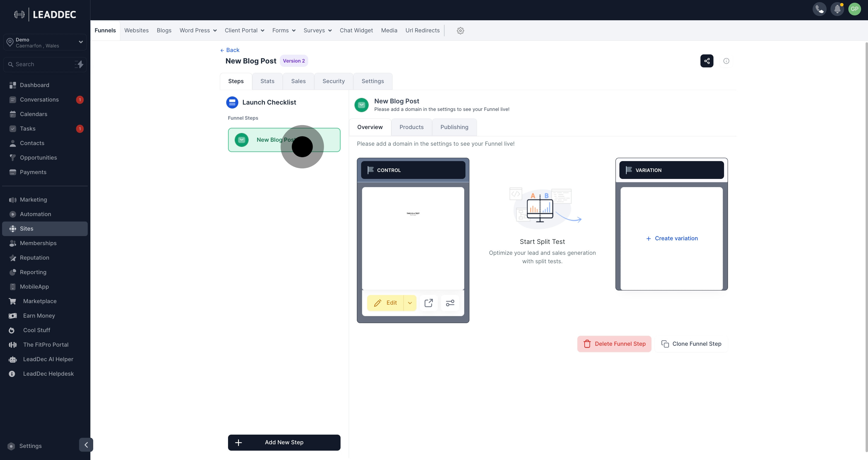Click the control page preview thumbnail
868x460 pixels.
click(x=413, y=238)
